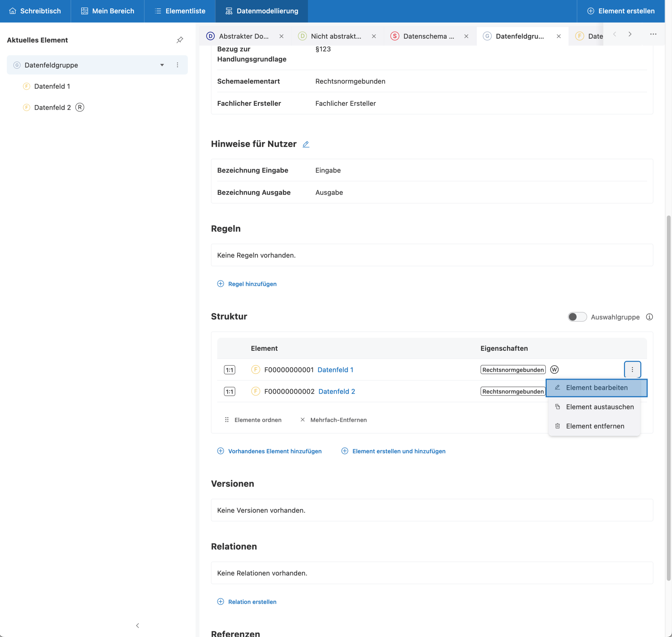
Task: Close the Datenschema tab
Action: pos(466,36)
